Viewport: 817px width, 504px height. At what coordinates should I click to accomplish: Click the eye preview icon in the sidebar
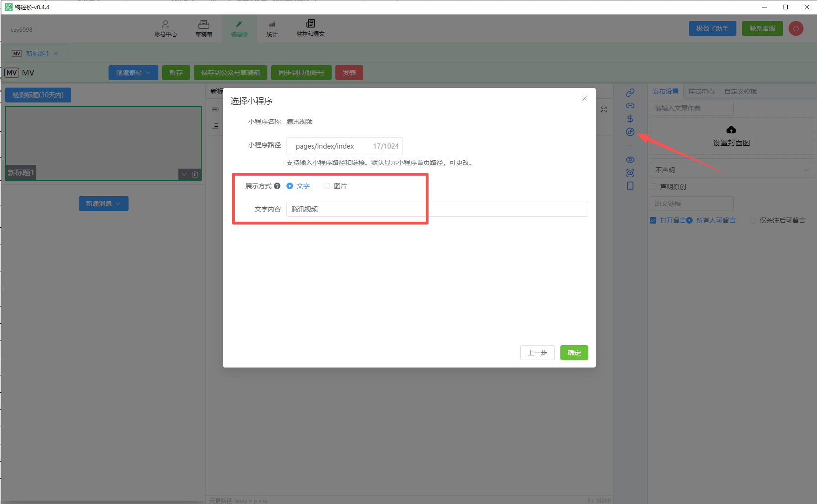[x=630, y=160]
